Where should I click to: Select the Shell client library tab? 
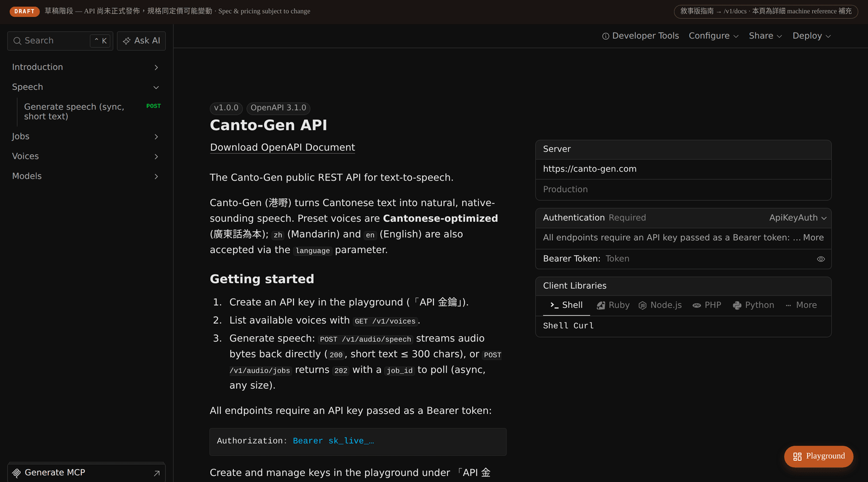[566, 305]
